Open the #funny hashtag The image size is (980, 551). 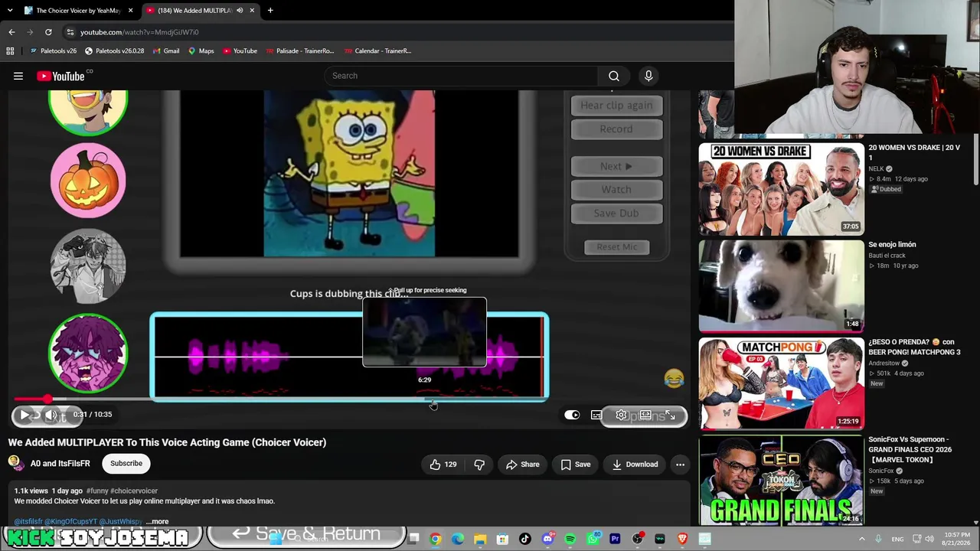click(97, 491)
